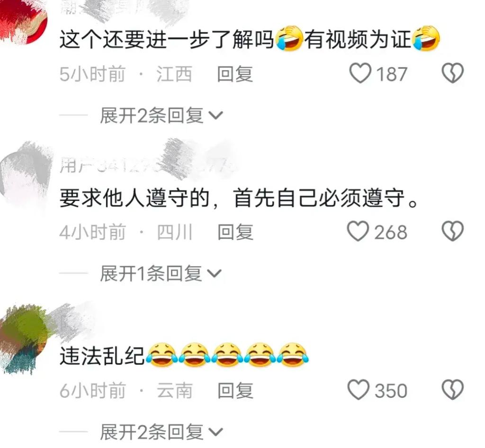The height and width of the screenshot is (448, 485).
Task: Like the Yunnan comment with 350 likes
Action: click(359, 390)
